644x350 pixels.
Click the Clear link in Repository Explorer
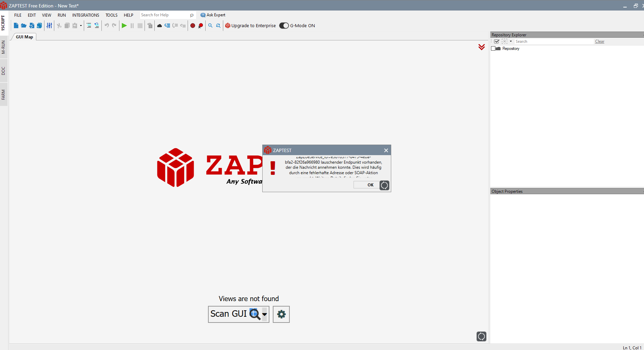point(600,41)
